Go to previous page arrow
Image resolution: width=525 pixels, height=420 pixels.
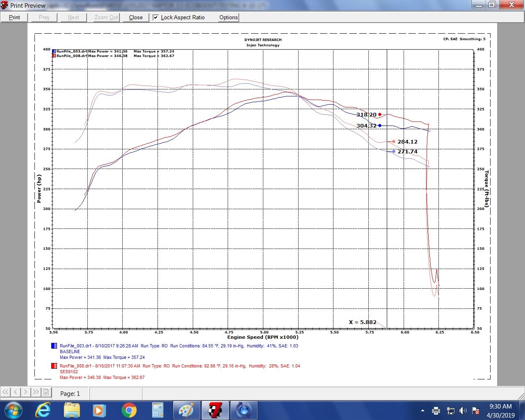(16, 392)
